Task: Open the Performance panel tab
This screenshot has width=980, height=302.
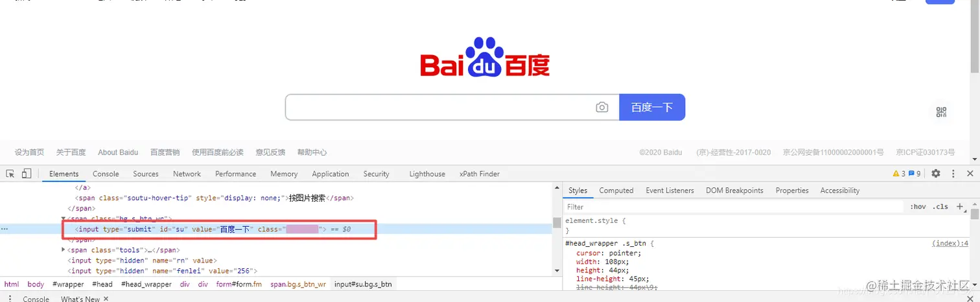Action: point(236,174)
